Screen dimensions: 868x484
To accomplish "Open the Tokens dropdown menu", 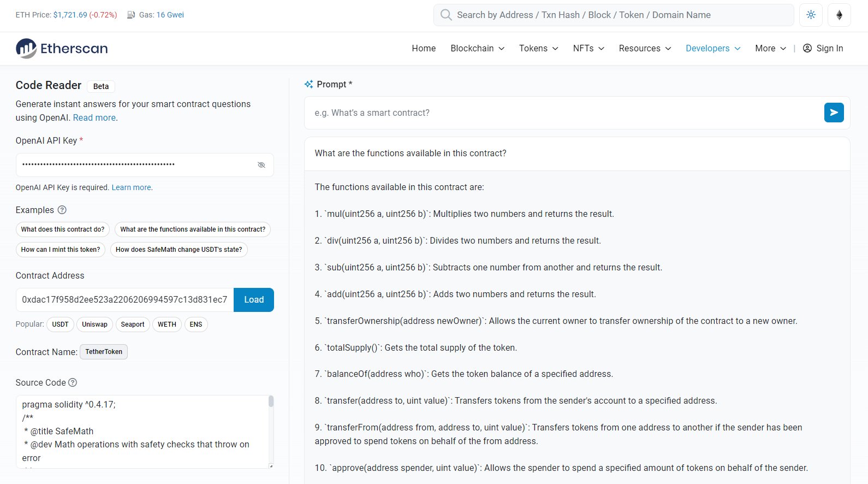I will 538,48.
